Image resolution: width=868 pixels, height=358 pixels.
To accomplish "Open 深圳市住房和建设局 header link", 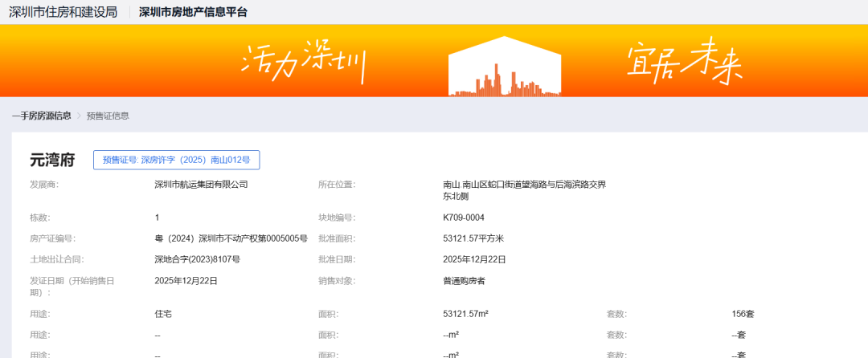I will point(63,12).
